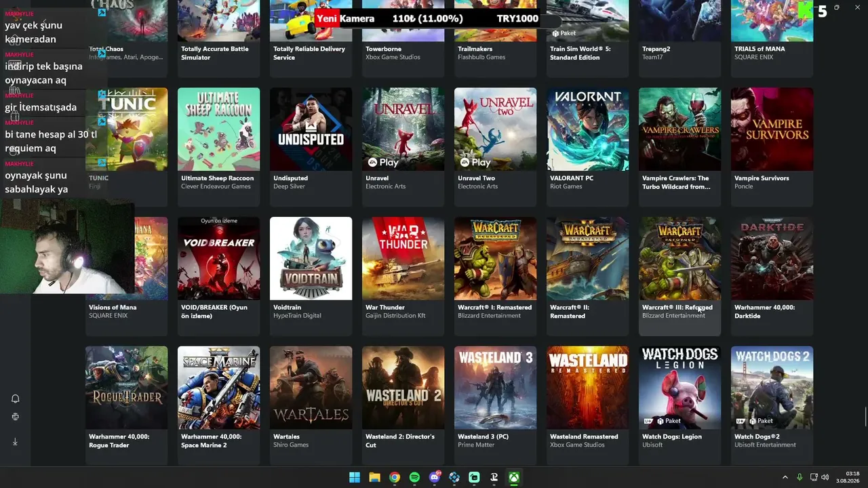The width and height of the screenshot is (868, 488).
Task: Click the 'Watch Dogs: Legion' title
Action: coord(672,436)
